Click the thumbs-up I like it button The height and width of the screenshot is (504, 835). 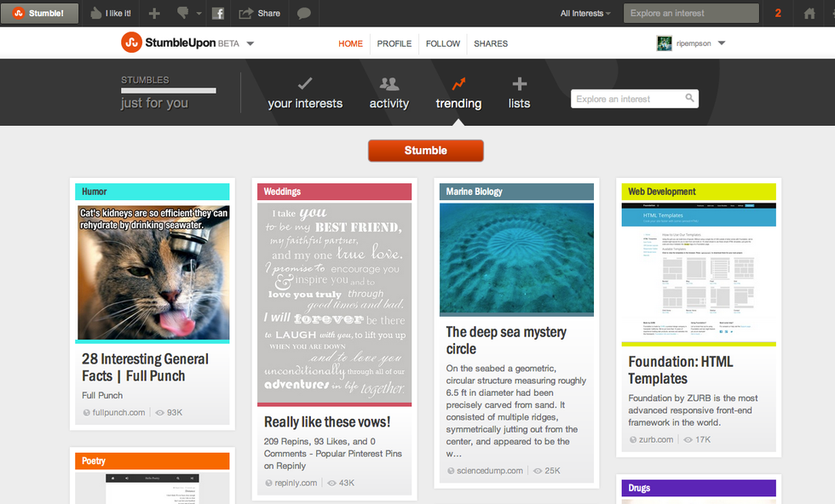pyautogui.click(x=111, y=14)
